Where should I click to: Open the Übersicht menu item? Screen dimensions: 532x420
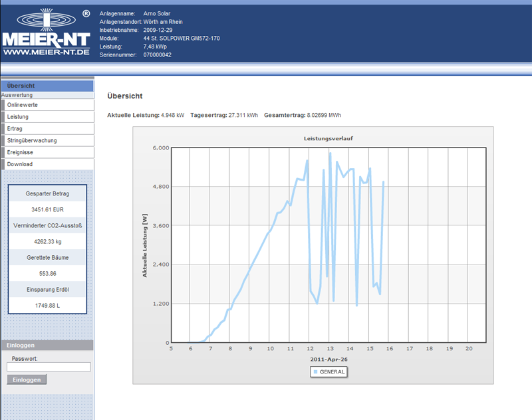coord(47,86)
